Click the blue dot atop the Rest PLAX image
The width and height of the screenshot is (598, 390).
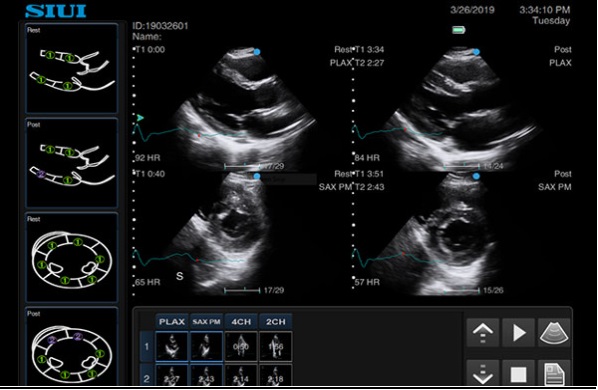pos(257,52)
